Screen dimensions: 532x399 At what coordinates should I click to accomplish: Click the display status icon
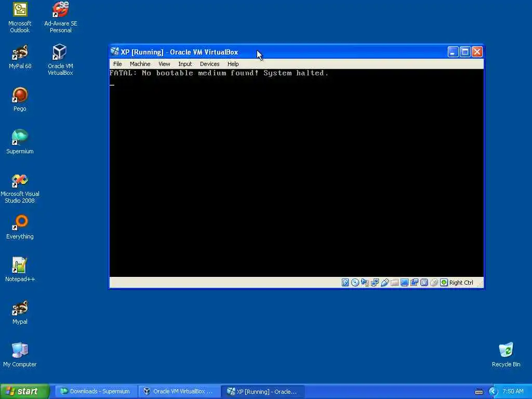tap(404, 283)
